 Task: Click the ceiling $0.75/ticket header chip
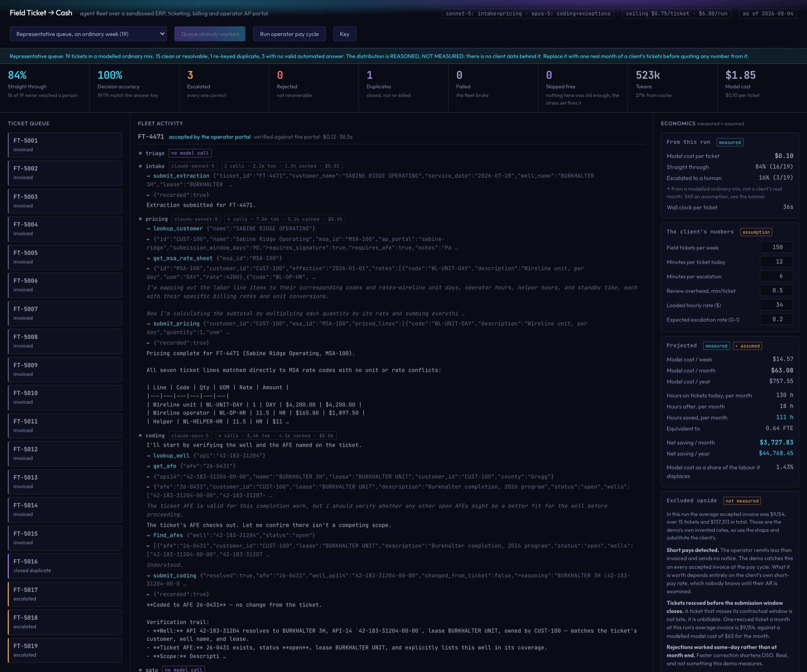coord(677,14)
